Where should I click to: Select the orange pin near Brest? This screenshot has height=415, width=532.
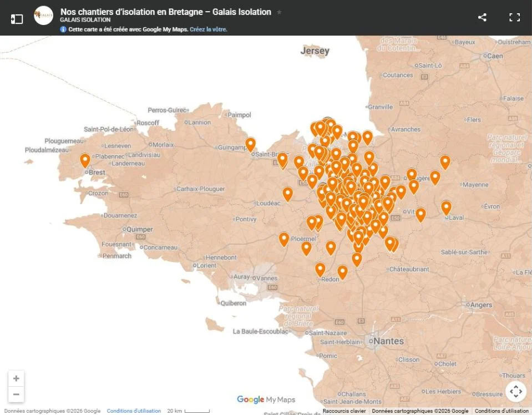point(85,160)
